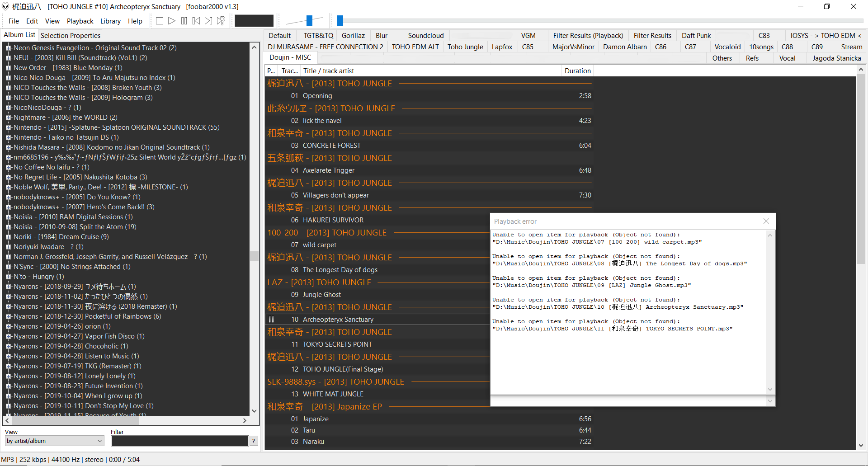Click error dialog scroll-down arrow

pyautogui.click(x=770, y=389)
